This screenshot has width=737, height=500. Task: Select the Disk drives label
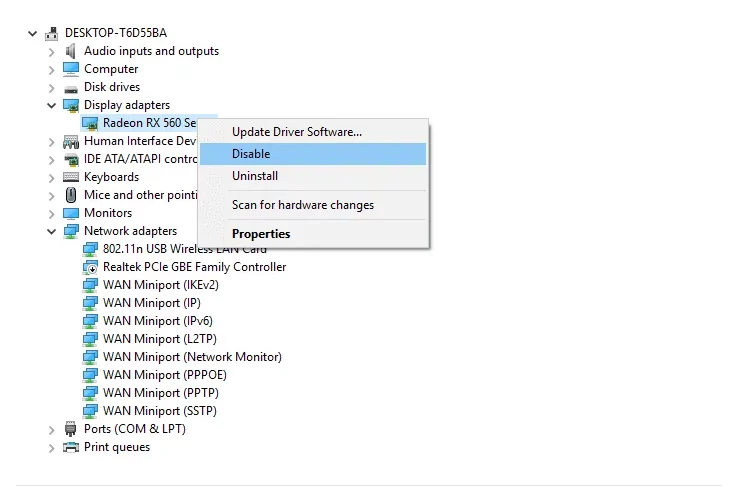[x=112, y=87]
